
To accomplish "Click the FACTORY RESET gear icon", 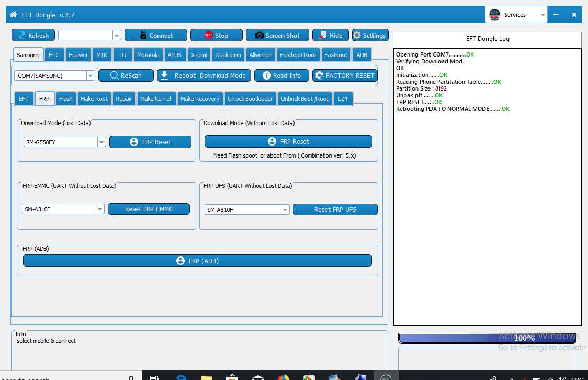I will point(320,75).
